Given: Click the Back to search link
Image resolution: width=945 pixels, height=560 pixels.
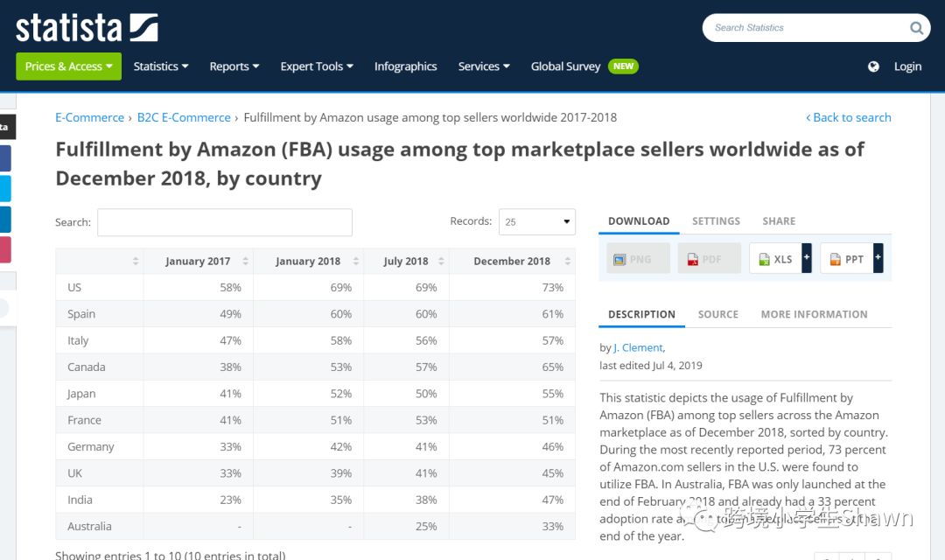Looking at the screenshot, I should tap(848, 117).
